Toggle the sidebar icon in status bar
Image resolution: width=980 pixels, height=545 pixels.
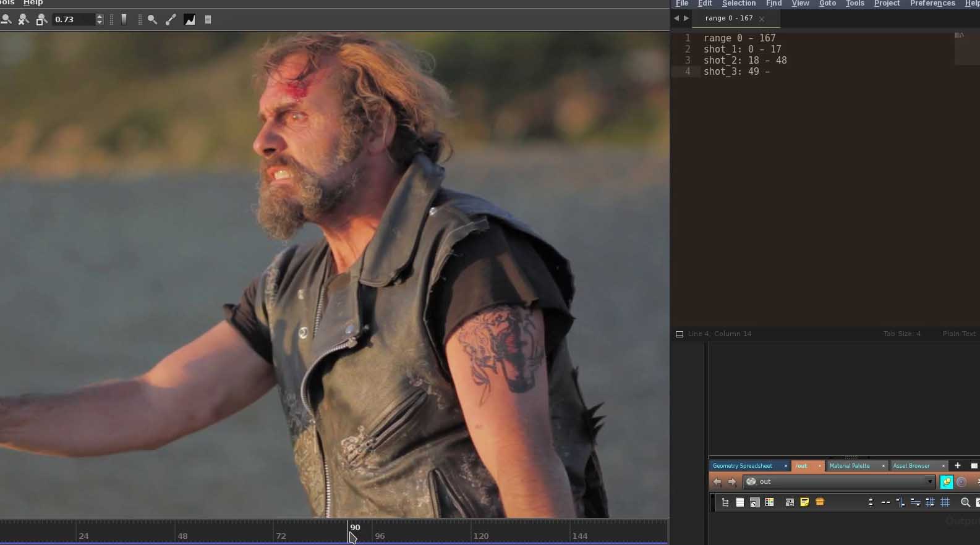point(680,334)
